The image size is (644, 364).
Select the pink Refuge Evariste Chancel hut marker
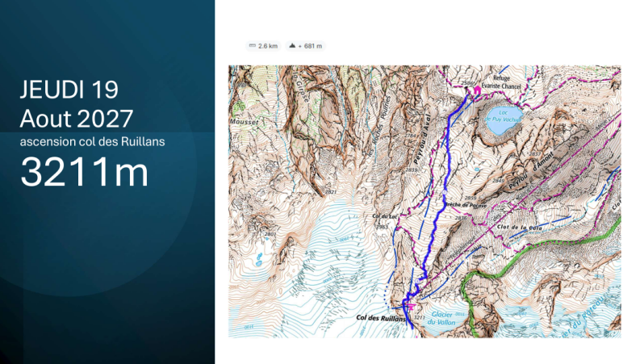point(477,90)
